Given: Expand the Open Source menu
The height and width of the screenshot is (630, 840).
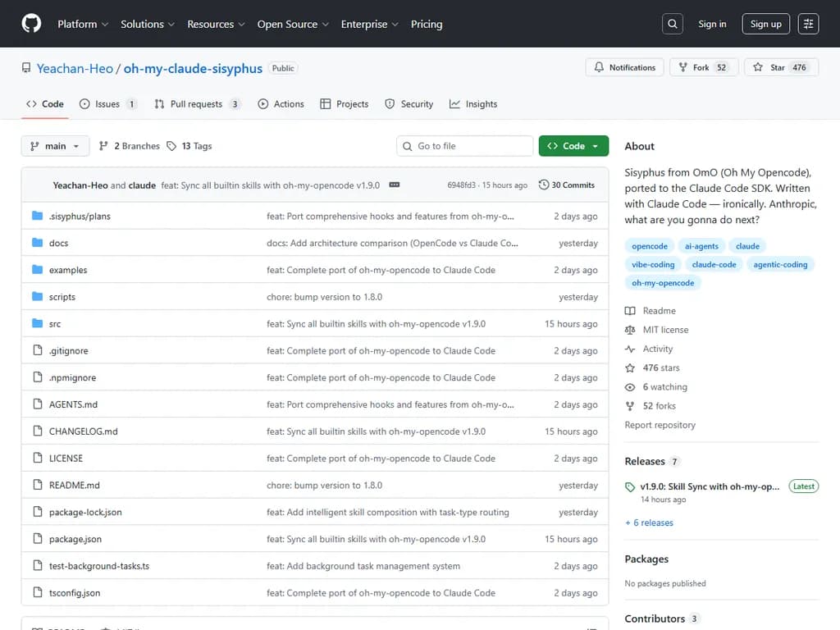Looking at the screenshot, I should 293,24.
